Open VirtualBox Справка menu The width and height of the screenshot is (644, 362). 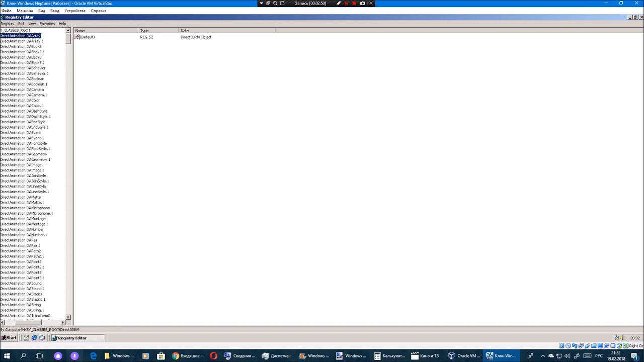pyautogui.click(x=99, y=11)
